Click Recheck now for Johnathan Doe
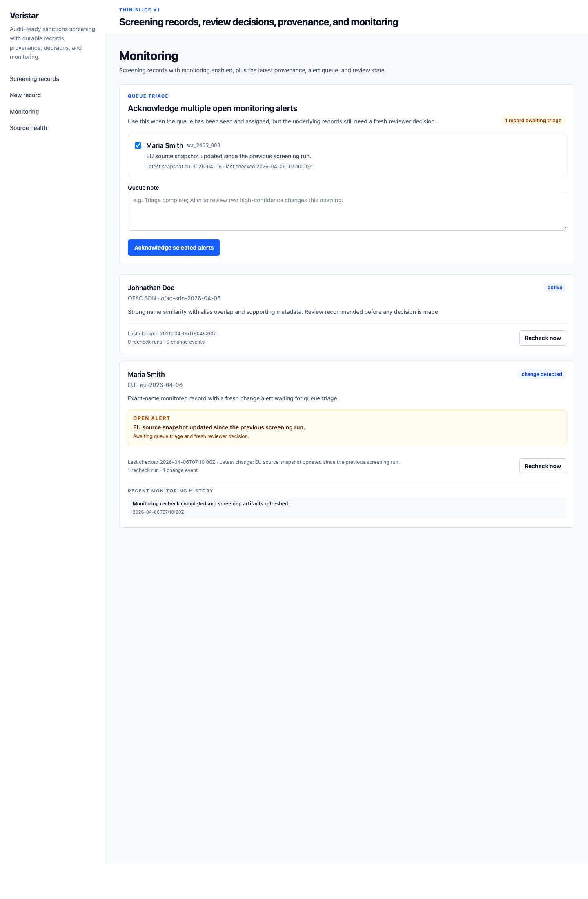Screen dimensions: 588x899 coord(542,338)
